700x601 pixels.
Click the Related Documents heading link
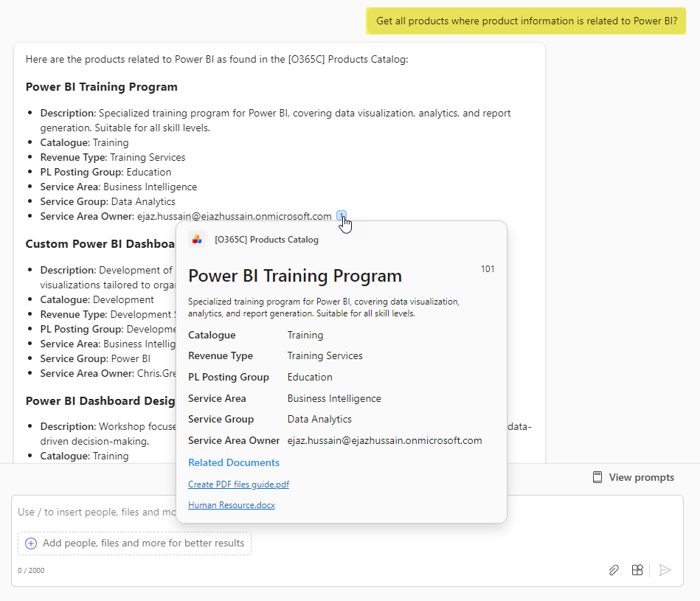234,462
